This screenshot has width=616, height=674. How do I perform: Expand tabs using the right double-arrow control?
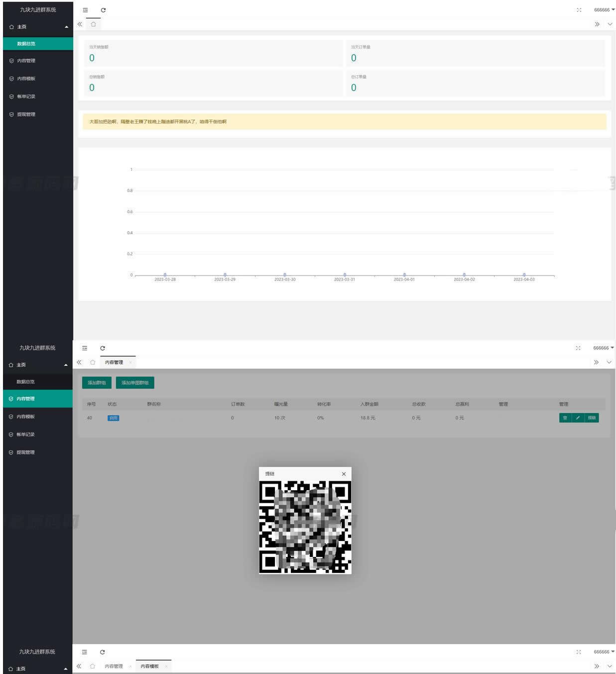tap(597, 24)
